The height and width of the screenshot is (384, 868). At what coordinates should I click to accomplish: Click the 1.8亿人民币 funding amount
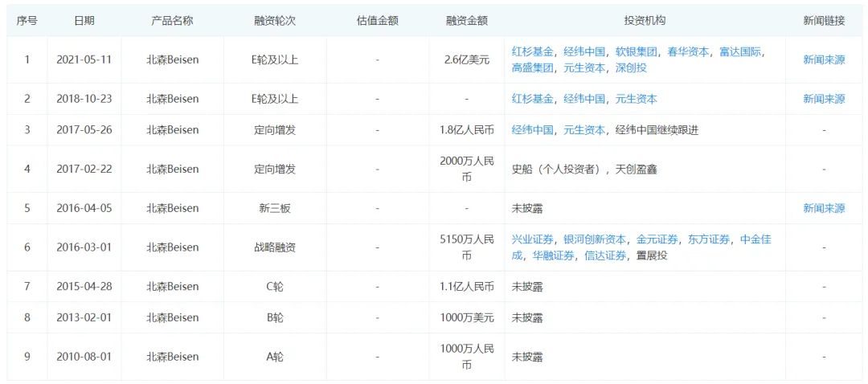(x=467, y=130)
